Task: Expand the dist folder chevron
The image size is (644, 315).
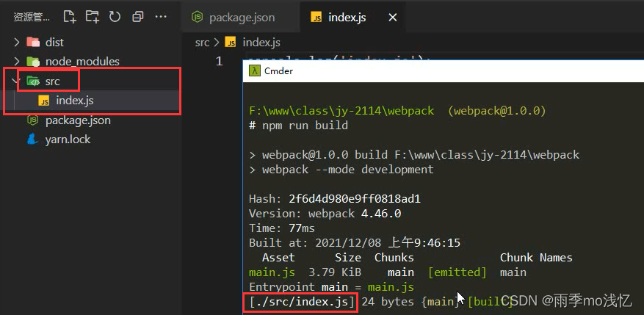Action: pos(16,42)
